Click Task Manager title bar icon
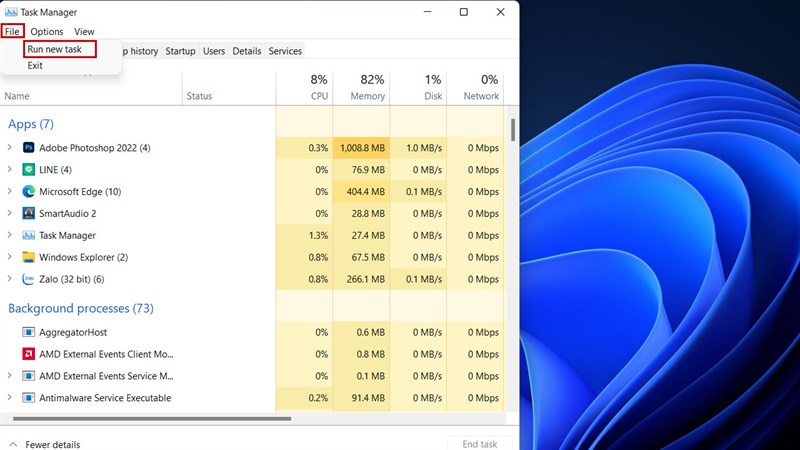The height and width of the screenshot is (450, 800). [x=11, y=12]
